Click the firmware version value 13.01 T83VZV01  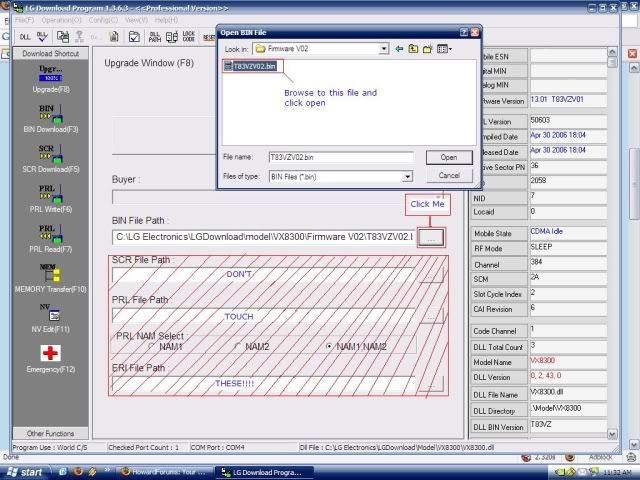point(557,100)
